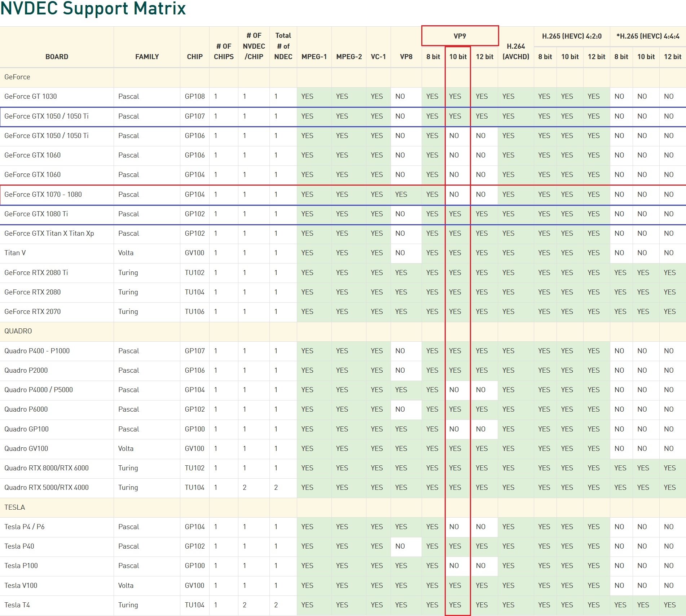Click the "FAMILY" column header
The width and height of the screenshot is (686, 616).
point(147,57)
